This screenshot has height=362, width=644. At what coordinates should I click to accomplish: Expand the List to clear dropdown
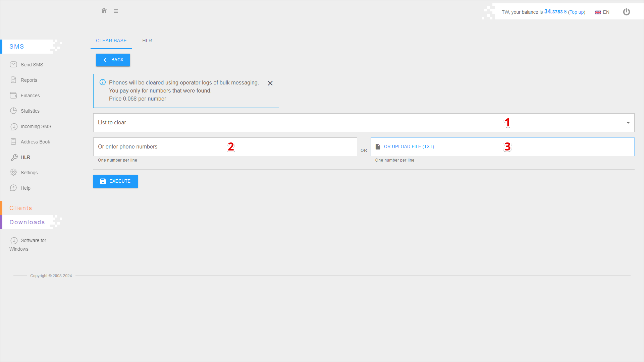click(x=364, y=123)
